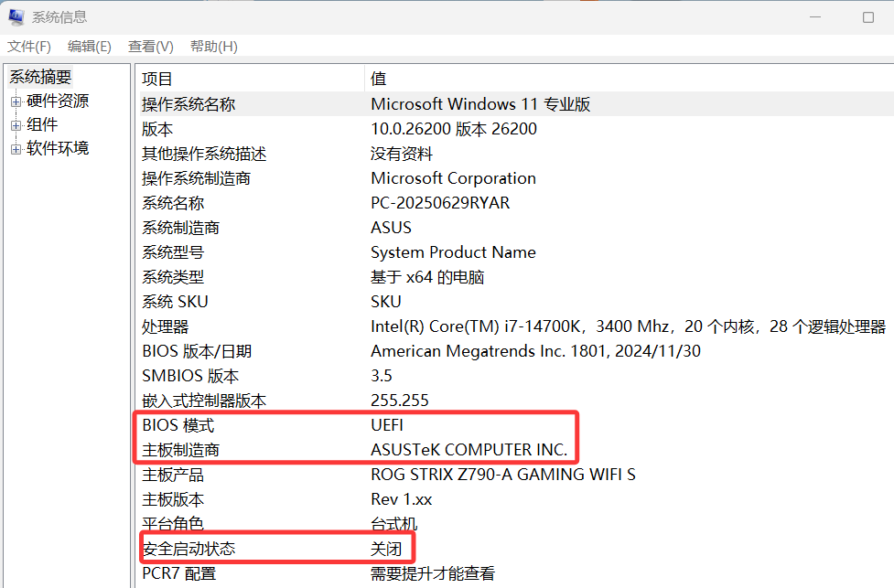Click value PC-20250629RYAR
This screenshot has width=894, height=588.
tap(440, 203)
